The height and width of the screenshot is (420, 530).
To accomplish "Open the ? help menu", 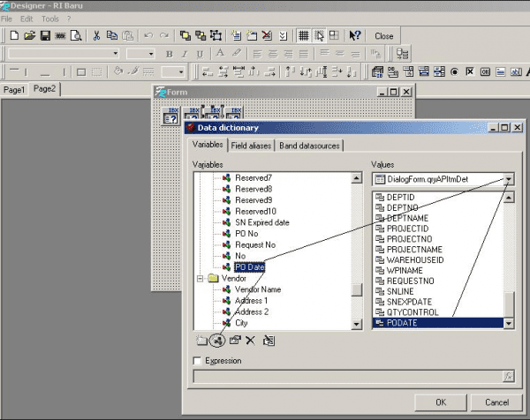I will point(69,19).
